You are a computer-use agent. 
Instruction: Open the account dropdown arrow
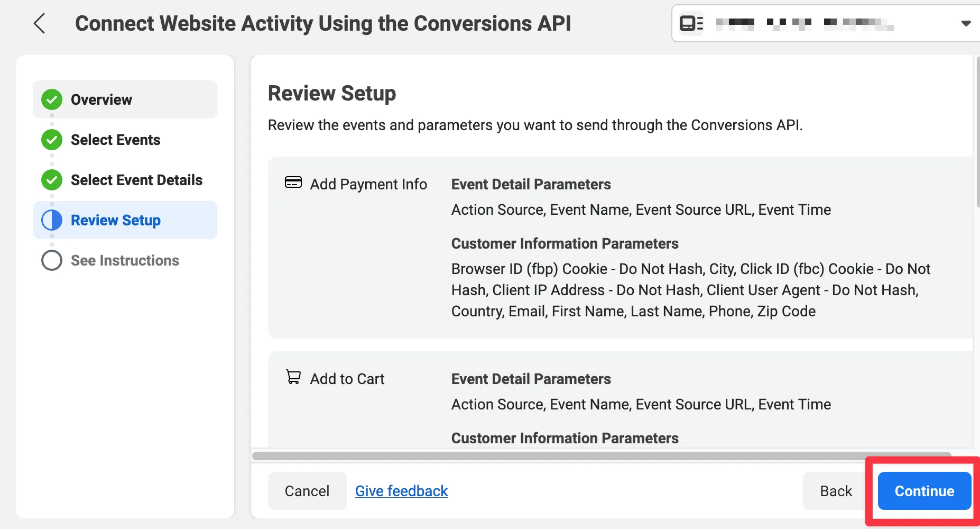point(966,23)
